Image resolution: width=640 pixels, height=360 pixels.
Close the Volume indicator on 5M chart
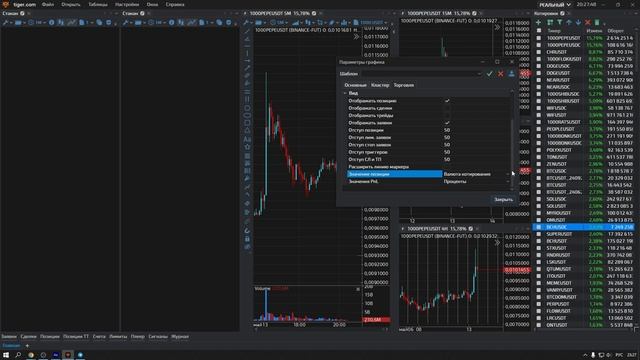[358, 289]
